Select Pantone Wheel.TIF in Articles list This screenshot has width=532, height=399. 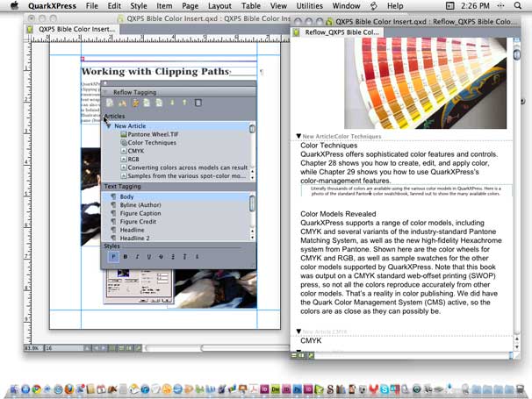click(153, 134)
